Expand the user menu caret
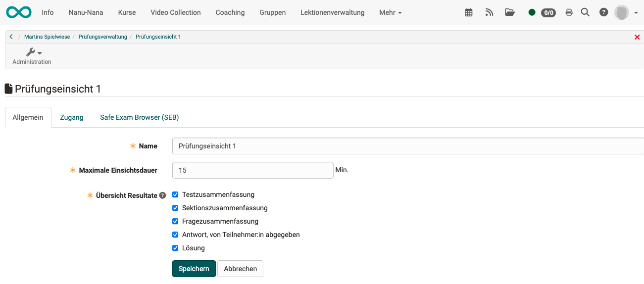The image size is (644, 284). coord(636,13)
